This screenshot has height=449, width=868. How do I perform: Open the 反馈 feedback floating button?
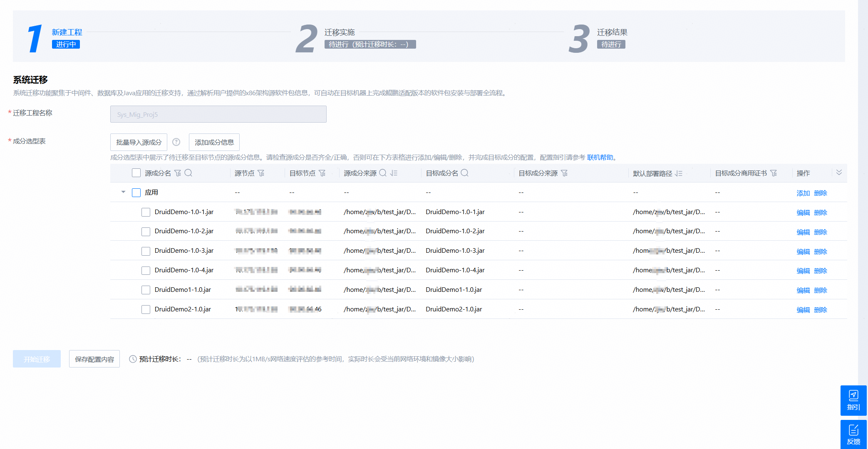[853, 434]
